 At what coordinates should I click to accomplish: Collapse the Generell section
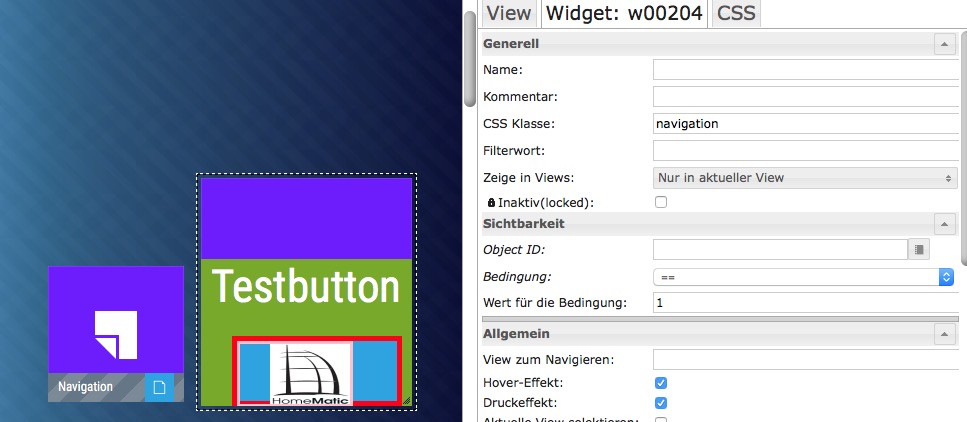[x=943, y=44]
